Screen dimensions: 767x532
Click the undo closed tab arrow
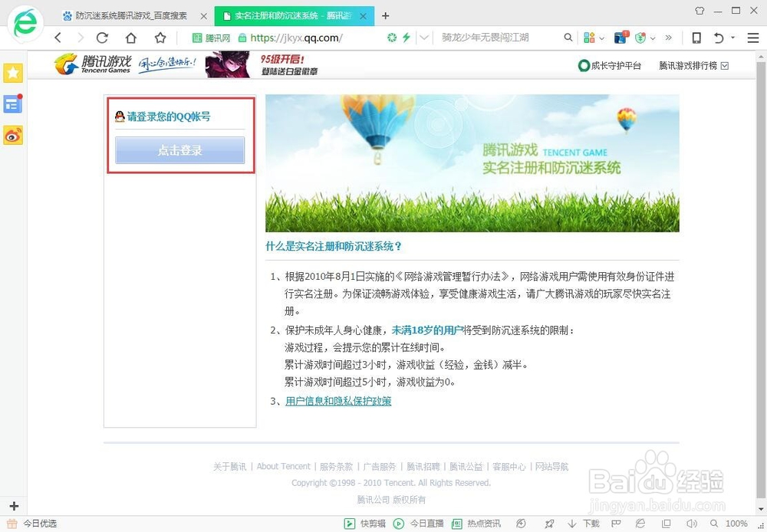point(719,38)
